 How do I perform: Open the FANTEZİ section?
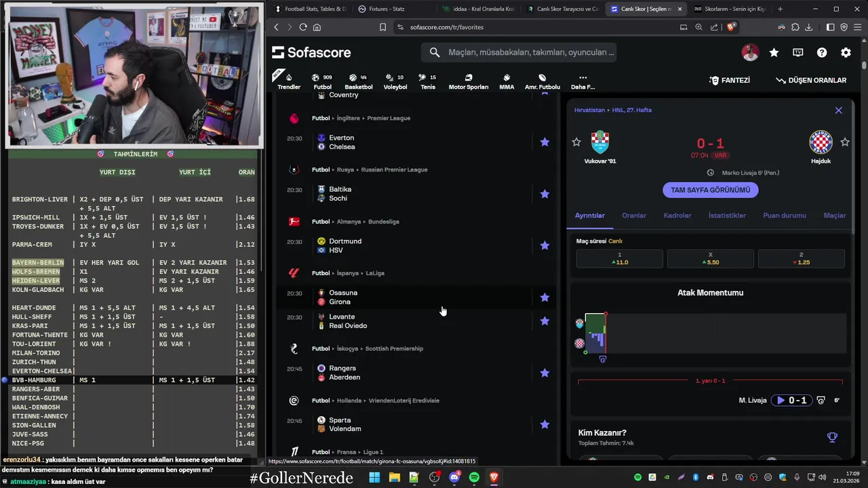click(x=730, y=80)
